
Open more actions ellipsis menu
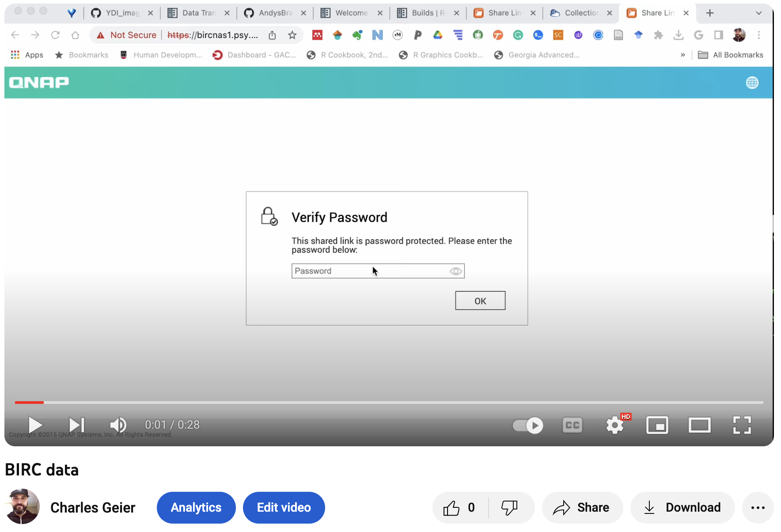(758, 508)
